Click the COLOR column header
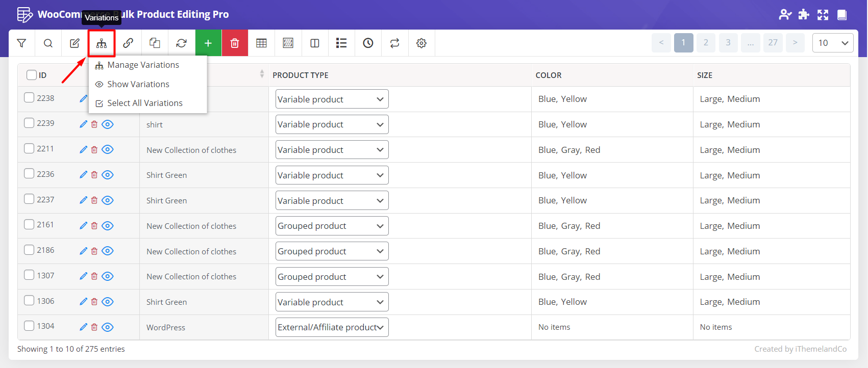Image resolution: width=868 pixels, height=368 pixels. click(x=549, y=75)
